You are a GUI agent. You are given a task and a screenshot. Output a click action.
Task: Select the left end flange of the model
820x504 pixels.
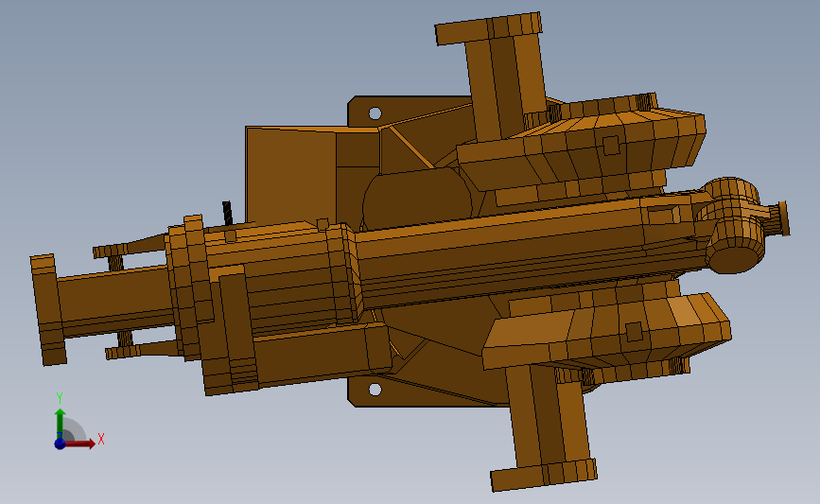48,309
